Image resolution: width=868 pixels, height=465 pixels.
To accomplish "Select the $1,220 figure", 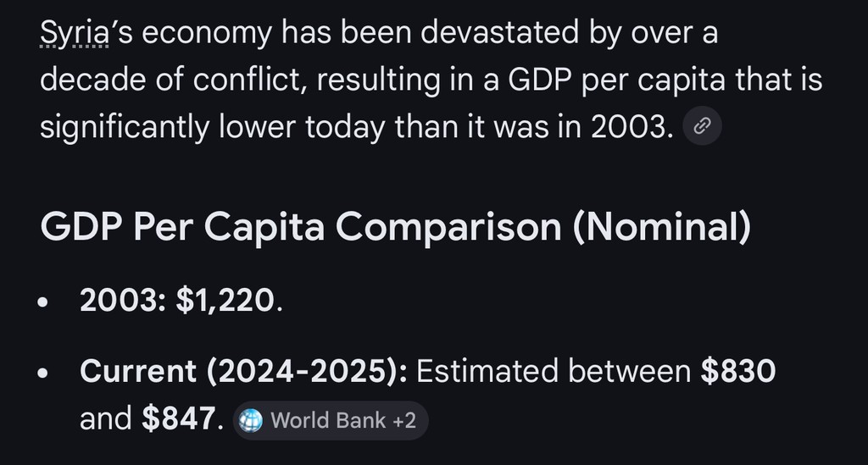I will click(x=225, y=301).
